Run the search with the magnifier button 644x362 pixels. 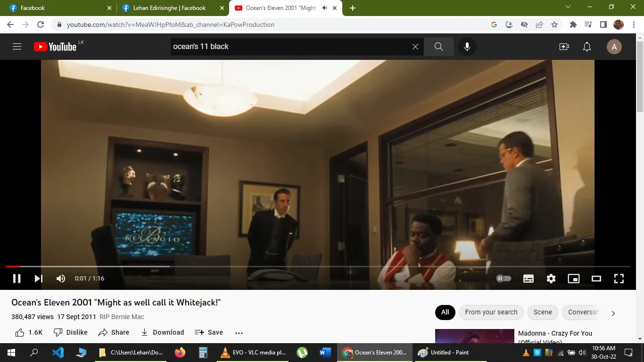pyautogui.click(x=438, y=47)
